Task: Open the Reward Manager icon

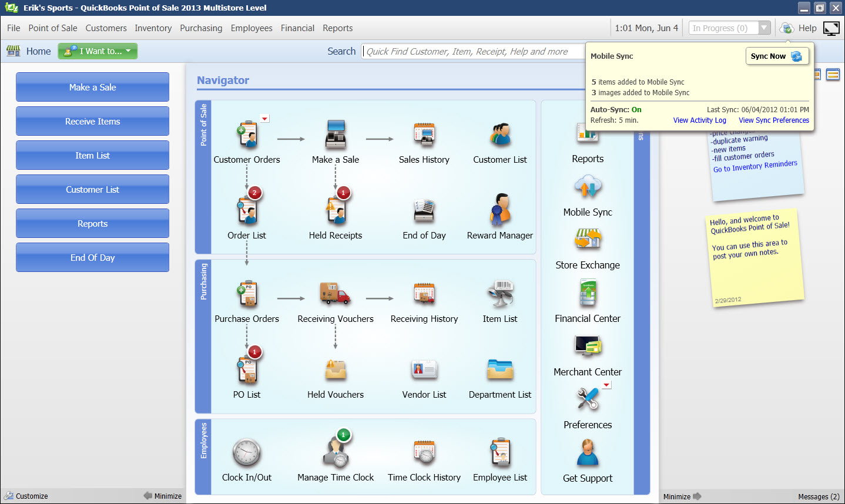Action: tap(500, 210)
